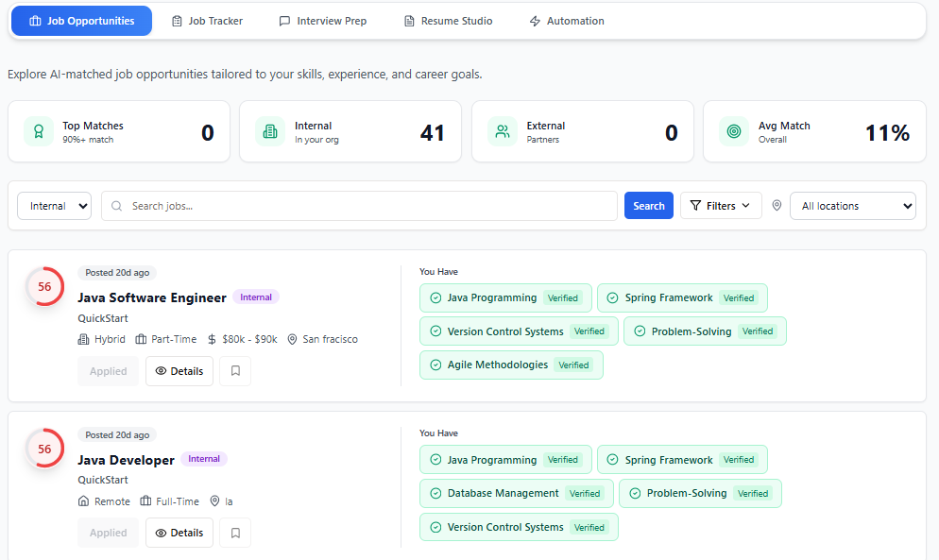Click the 56 match progress ring on Java Software Engineer
Viewport: 939px width, 560px height.
tap(44, 286)
